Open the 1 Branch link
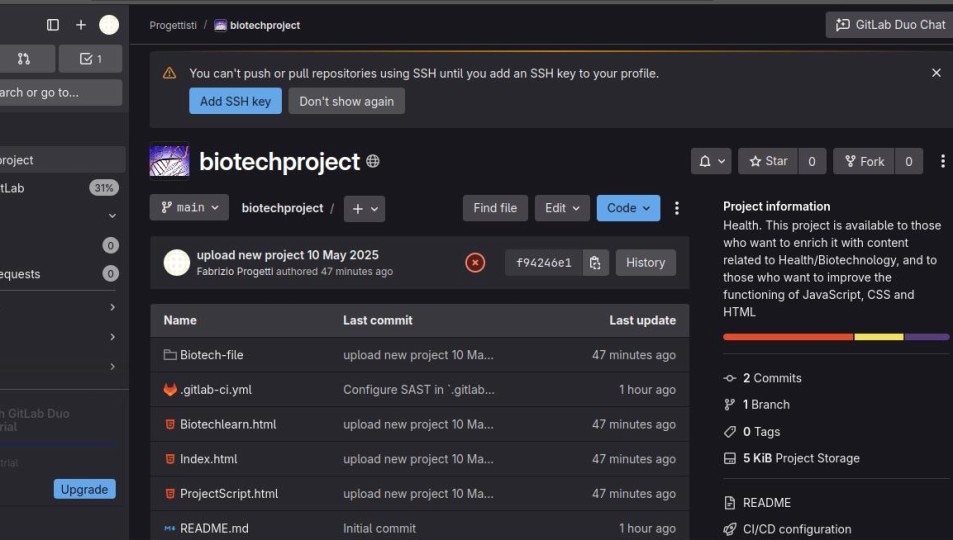 click(x=766, y=404)
